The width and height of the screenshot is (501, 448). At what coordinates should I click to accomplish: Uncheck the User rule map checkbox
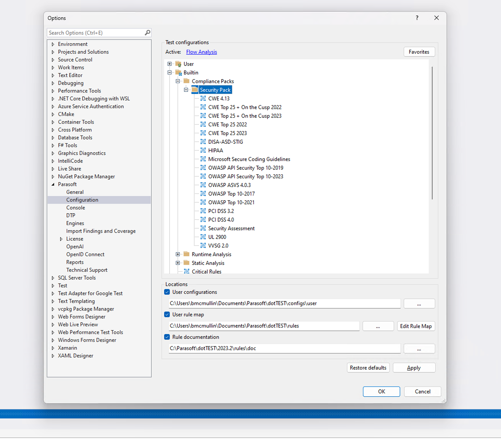click(x=167, y=314)
